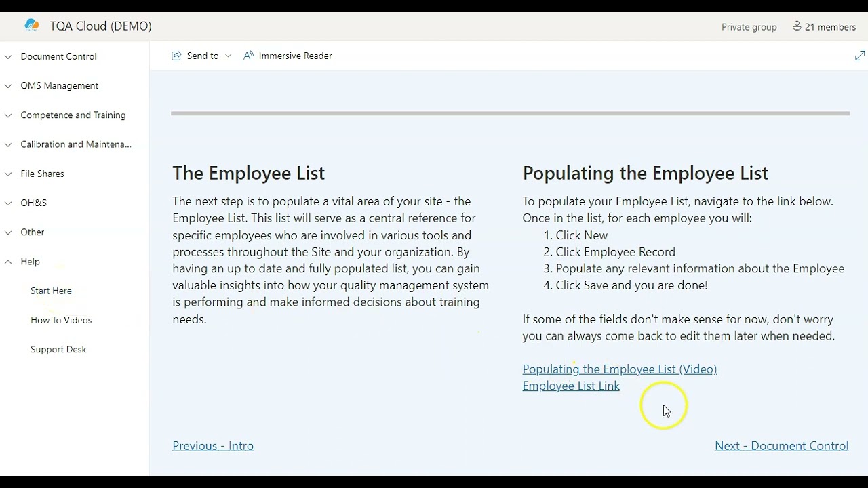Click the members people icon

coord(797,26)
